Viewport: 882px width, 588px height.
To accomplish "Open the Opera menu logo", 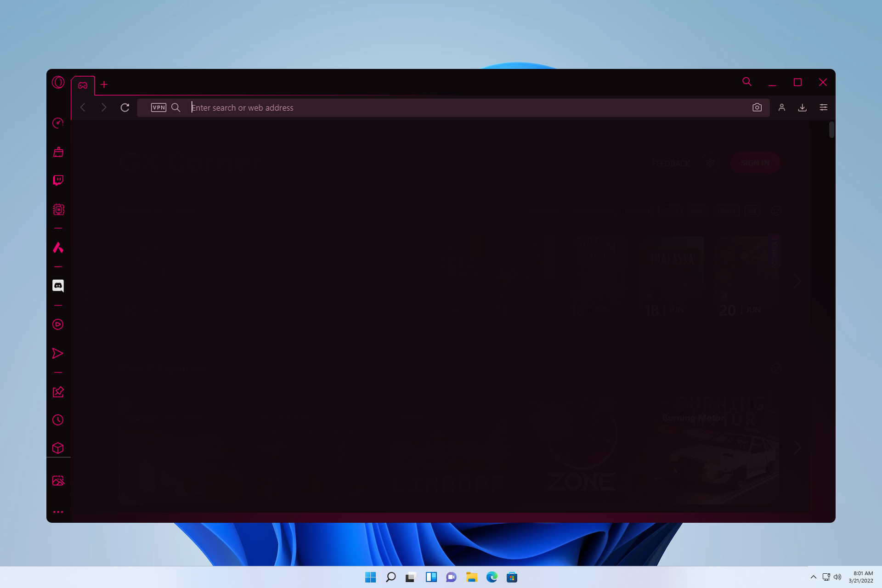I will click(x=58, y=82).
